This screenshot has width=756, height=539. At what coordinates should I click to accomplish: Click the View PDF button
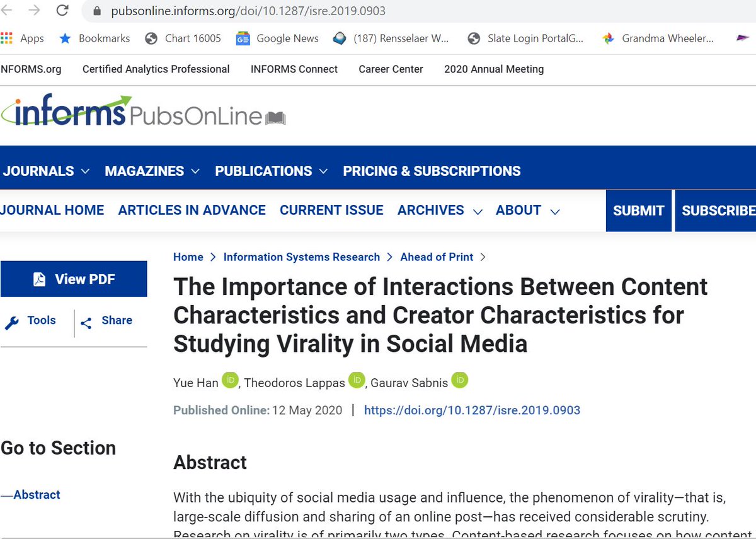[x=74, y=279]
